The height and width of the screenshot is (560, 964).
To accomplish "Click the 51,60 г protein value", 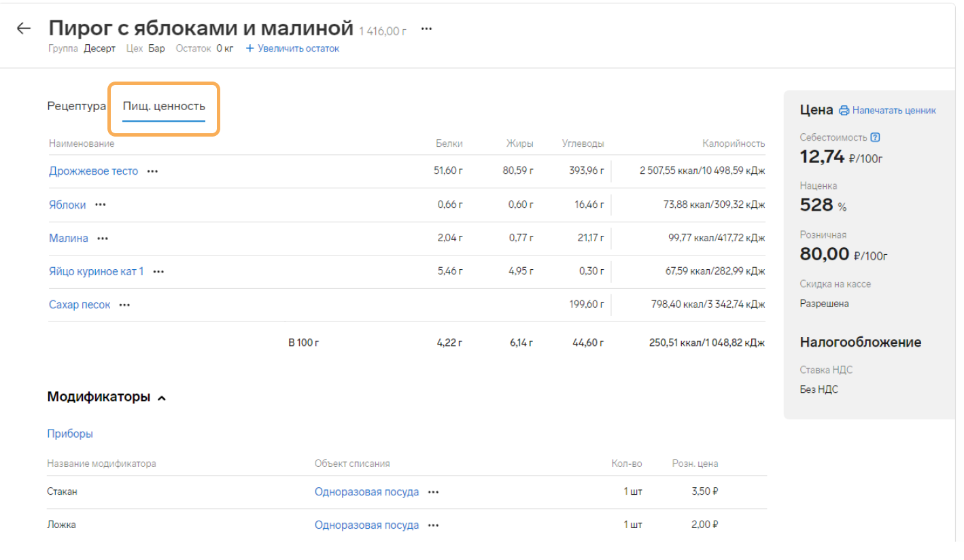I will click(x=448, y=171).
